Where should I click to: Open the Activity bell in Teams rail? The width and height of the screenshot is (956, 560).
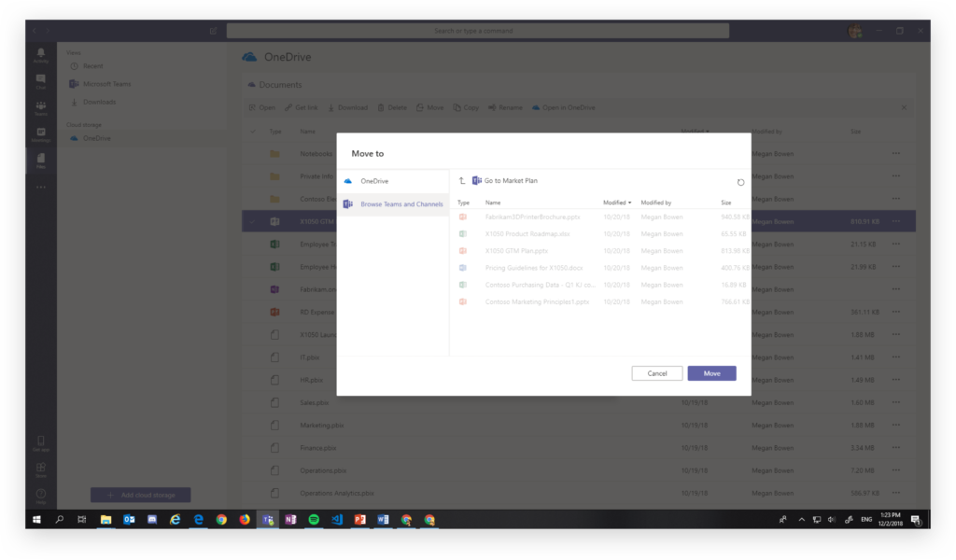(41, 55)
